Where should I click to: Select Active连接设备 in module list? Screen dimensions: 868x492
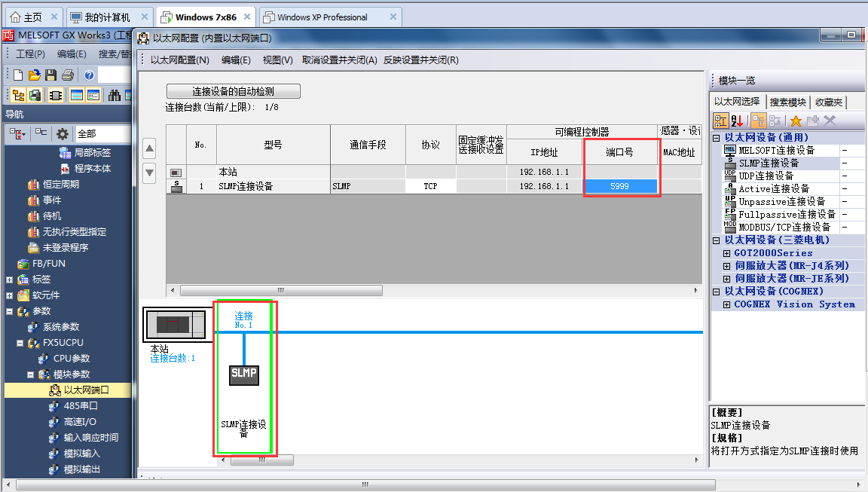774,188
